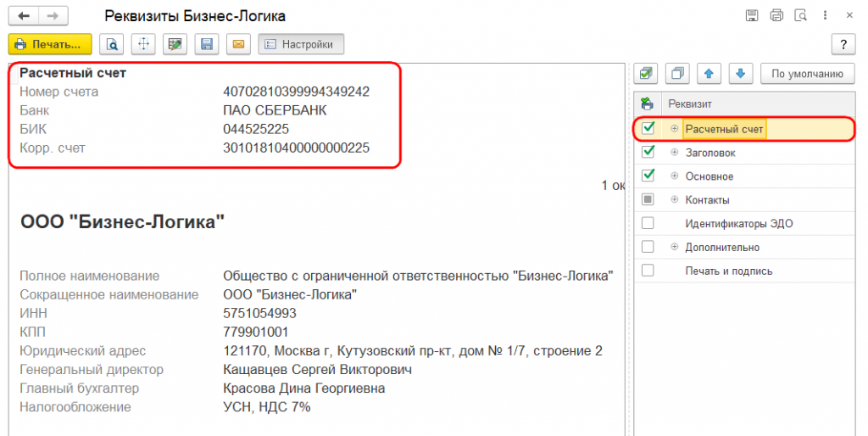Select the Печать и подпись row label
The height and width of the screenshot is (436, 868).
point(728,271)
